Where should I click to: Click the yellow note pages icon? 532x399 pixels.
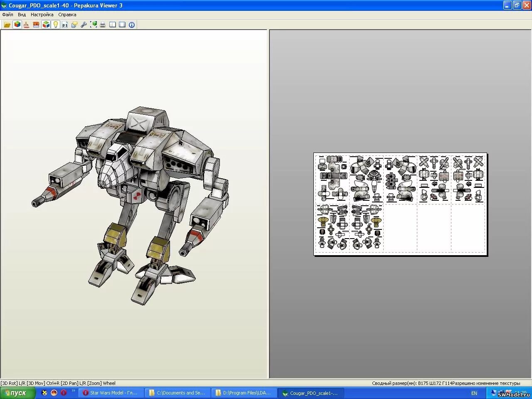coord(74,25)
